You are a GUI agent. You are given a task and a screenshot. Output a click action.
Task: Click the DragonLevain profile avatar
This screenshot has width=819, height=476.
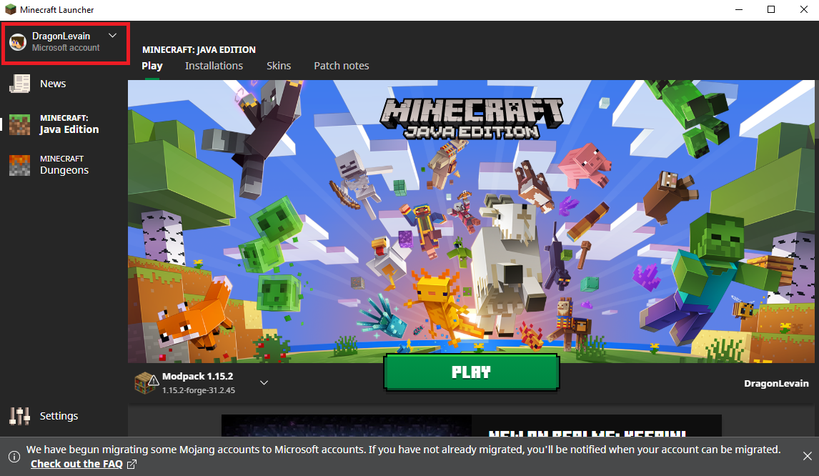click(18, 42)
